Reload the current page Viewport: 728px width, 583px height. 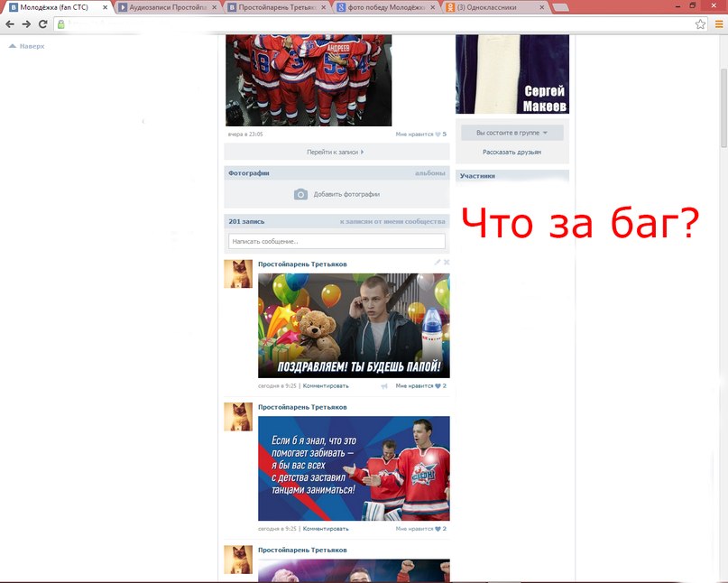[42, 24]
